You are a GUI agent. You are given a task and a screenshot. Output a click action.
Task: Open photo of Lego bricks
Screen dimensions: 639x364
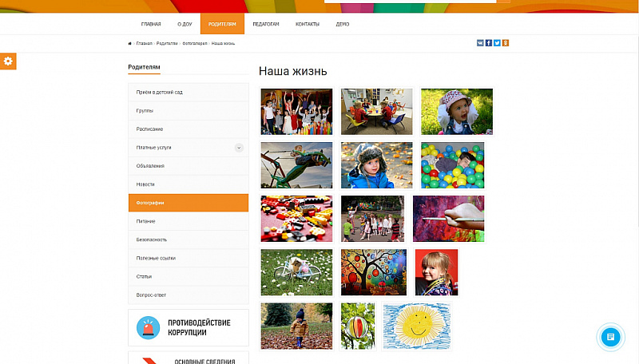(x=296, y=219)
